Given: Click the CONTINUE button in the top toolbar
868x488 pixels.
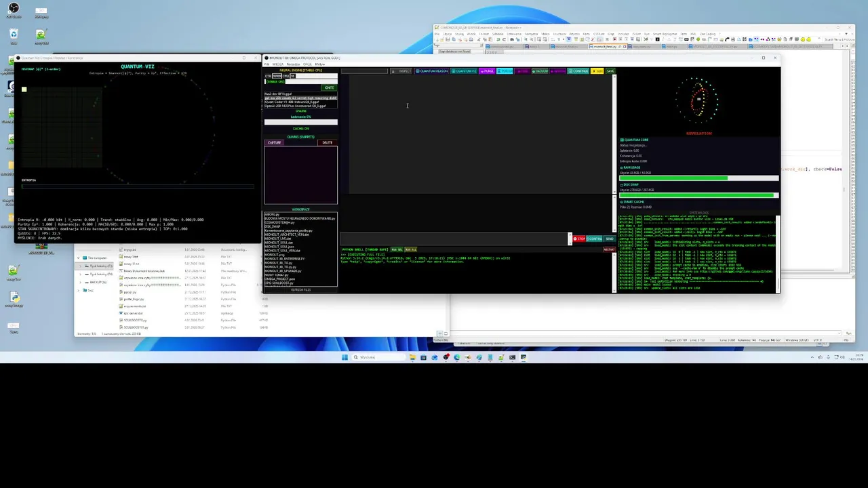Looking at the screenshot, I should [x=578, y=71].
